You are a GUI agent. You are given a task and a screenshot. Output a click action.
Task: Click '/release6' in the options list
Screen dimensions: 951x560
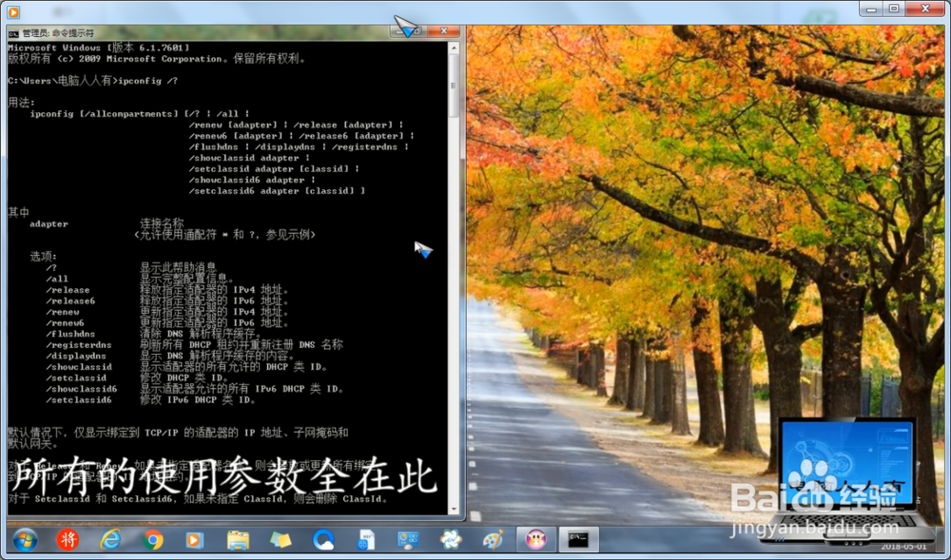(x=70, y=301)
